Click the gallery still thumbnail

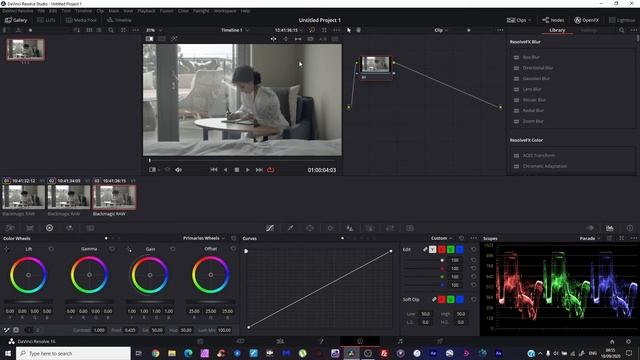click(25, 49)
